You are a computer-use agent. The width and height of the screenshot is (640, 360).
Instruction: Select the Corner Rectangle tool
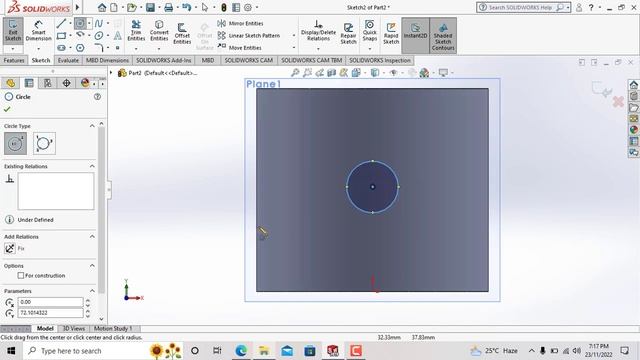pyautogui.click(x=61, y=36)
